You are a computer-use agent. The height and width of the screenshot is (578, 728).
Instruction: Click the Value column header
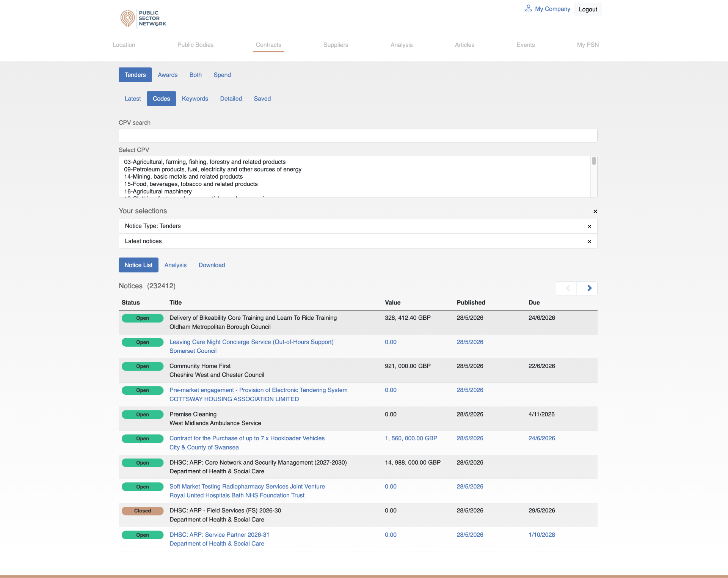[393, 303]
